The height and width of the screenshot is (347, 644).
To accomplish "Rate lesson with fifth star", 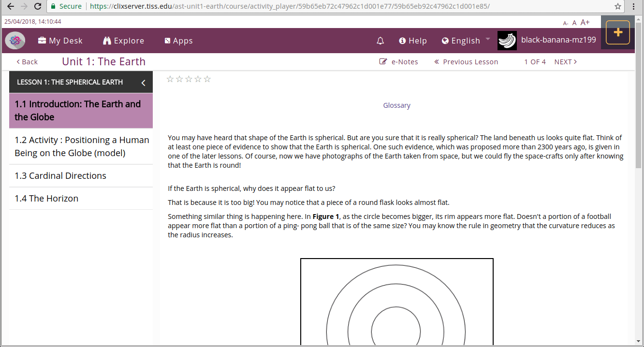I will (207, 79).
